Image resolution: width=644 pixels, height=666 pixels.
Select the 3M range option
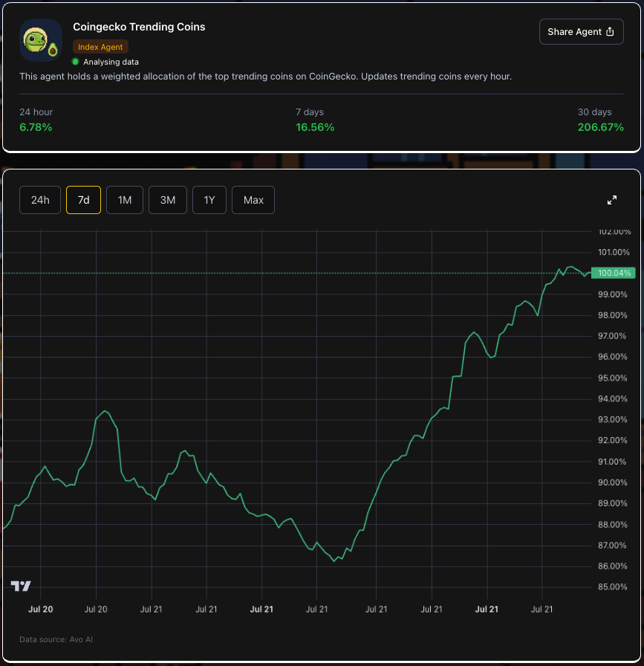(167, 199)
